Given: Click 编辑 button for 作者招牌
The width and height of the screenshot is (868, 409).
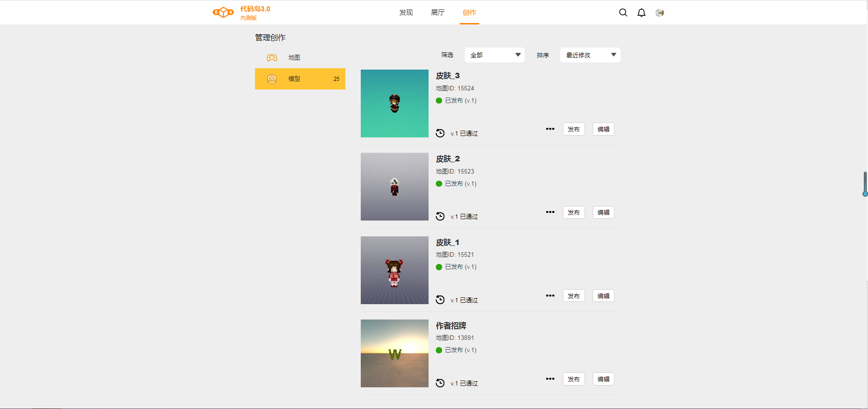Looking at the screenshot, I should tap(604, 379).
